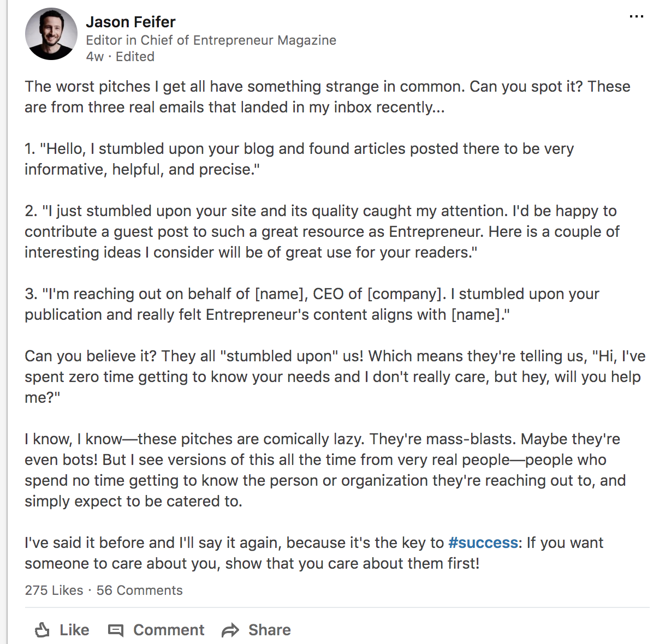Click the speech bubble Comment icon
Image resolution: width=665 pixels, height=644 pixels.
(116, 630)
